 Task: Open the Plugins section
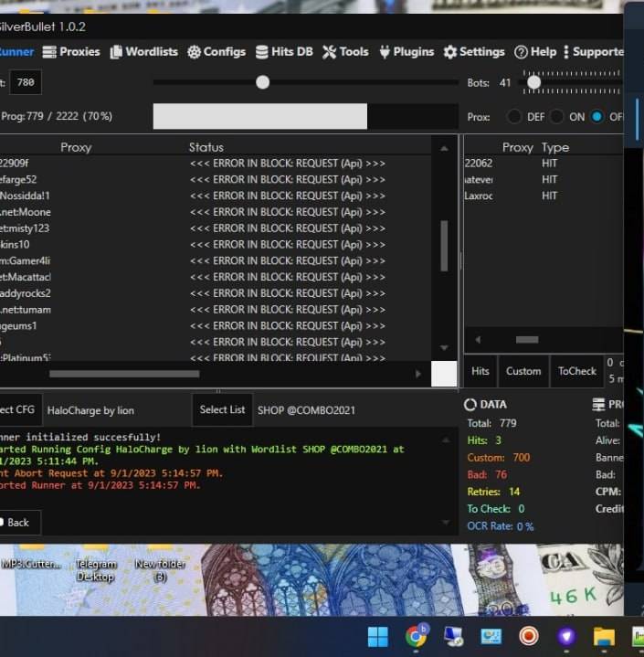point(406,52)
